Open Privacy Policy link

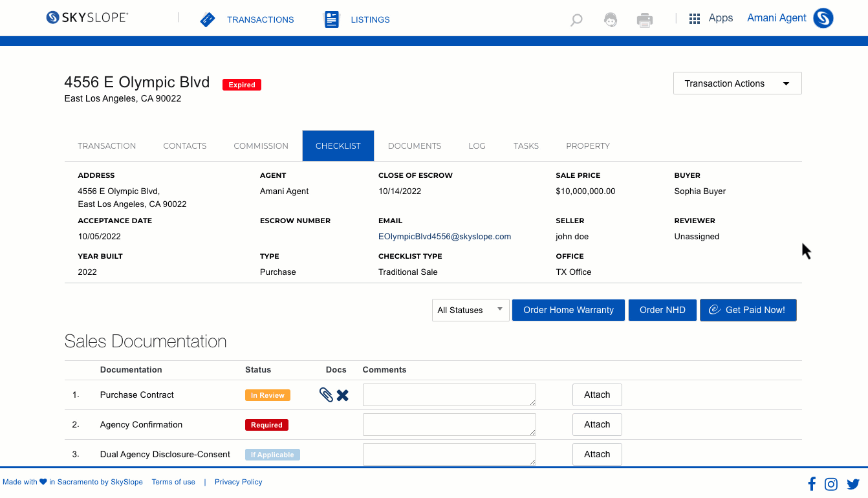coord(239,482)
